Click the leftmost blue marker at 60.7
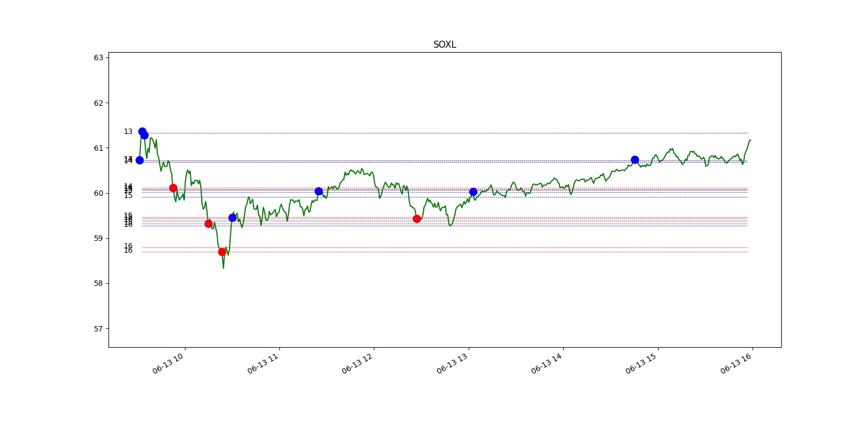 click(x=139, y=160)
